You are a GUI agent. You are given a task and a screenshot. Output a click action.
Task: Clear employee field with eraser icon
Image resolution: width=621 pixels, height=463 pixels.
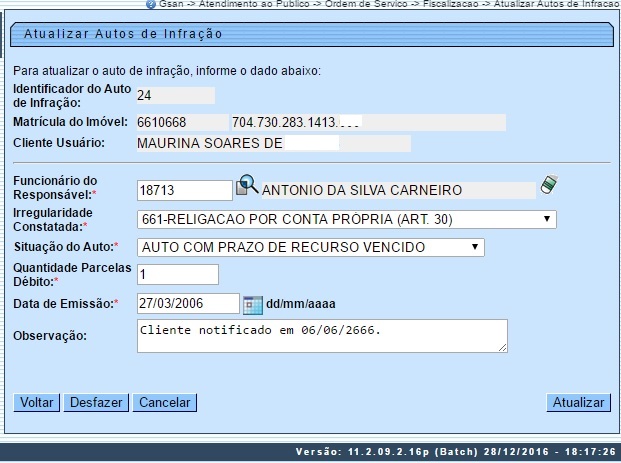[549, 185]
